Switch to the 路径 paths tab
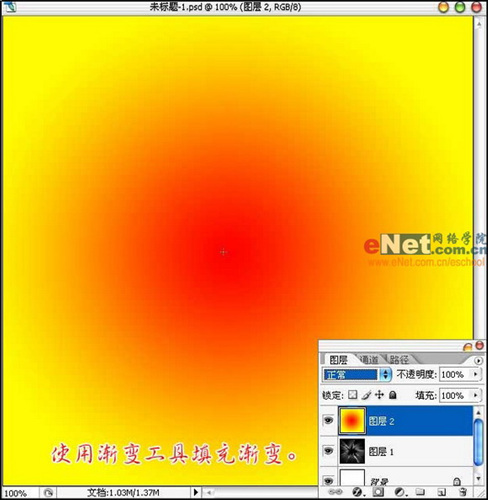Image resolution: width=488 pixels, height=500 pixels. coord(399,360)
